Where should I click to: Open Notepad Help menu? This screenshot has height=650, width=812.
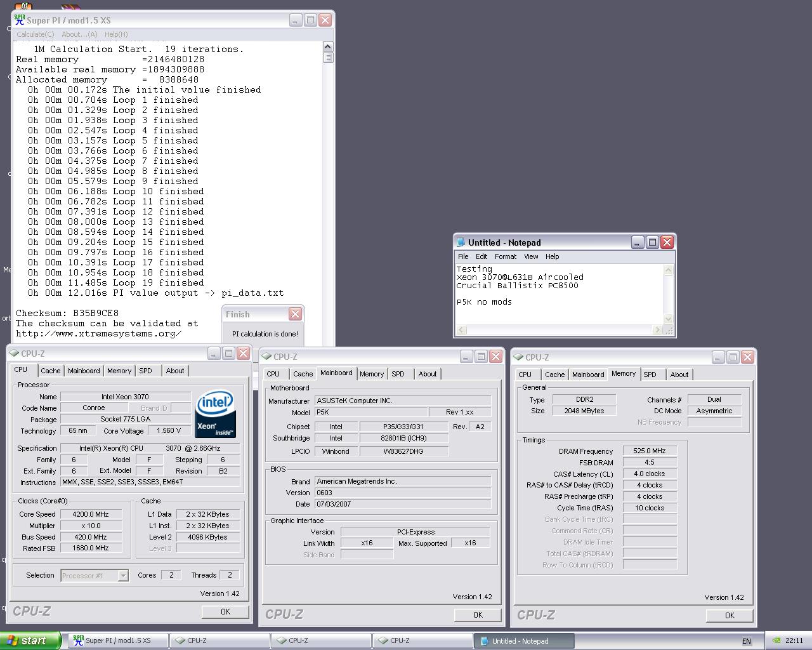click(552, 256)
